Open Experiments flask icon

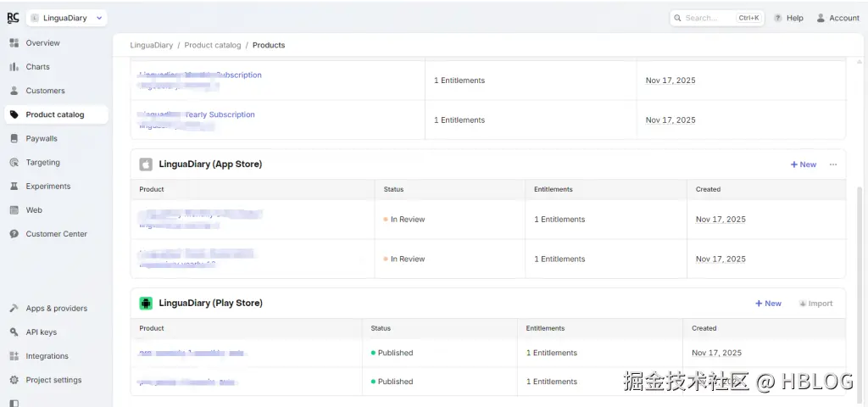[x=14, y=186]
